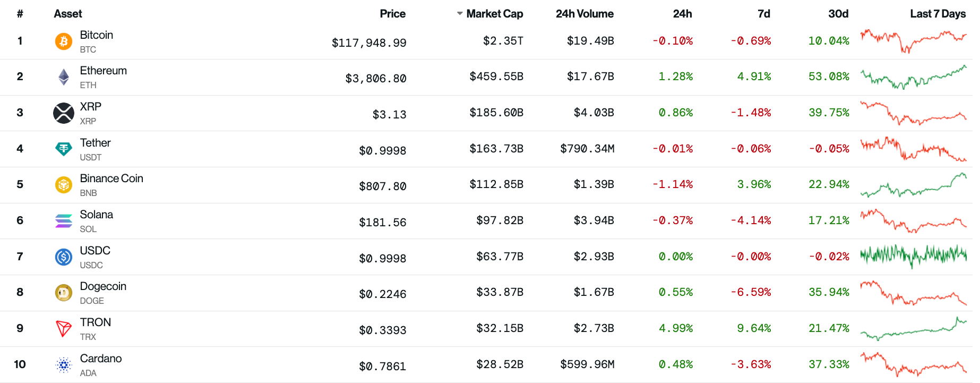Click the Binance Coin yellow icon
Viewport: 980px width, 383px height.
point(64,185)
